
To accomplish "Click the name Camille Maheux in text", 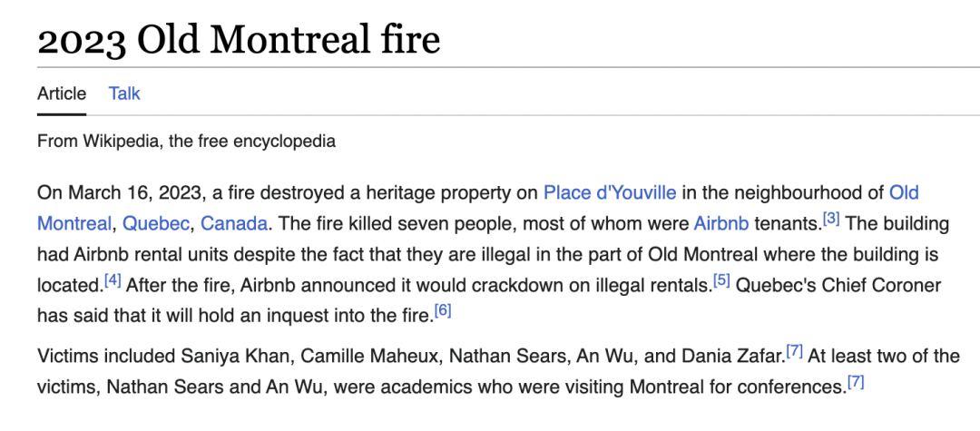I will [369, 356].
